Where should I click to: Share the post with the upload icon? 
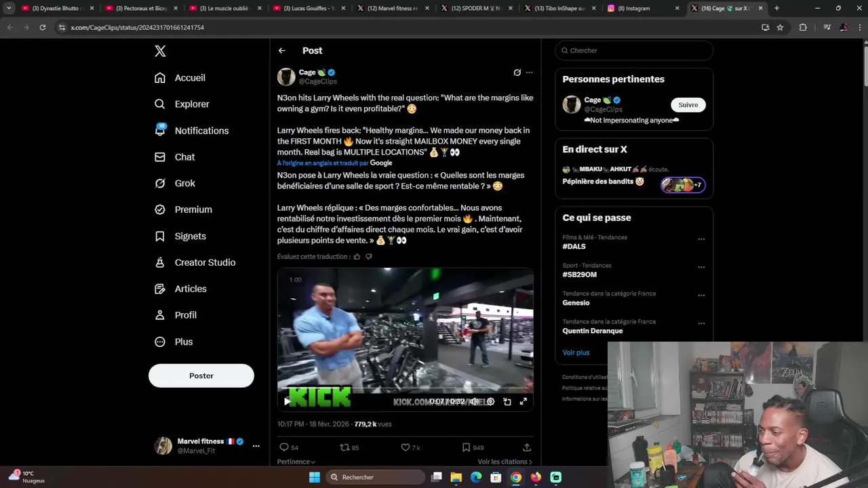pyautogui.click(x=527, y=447)
